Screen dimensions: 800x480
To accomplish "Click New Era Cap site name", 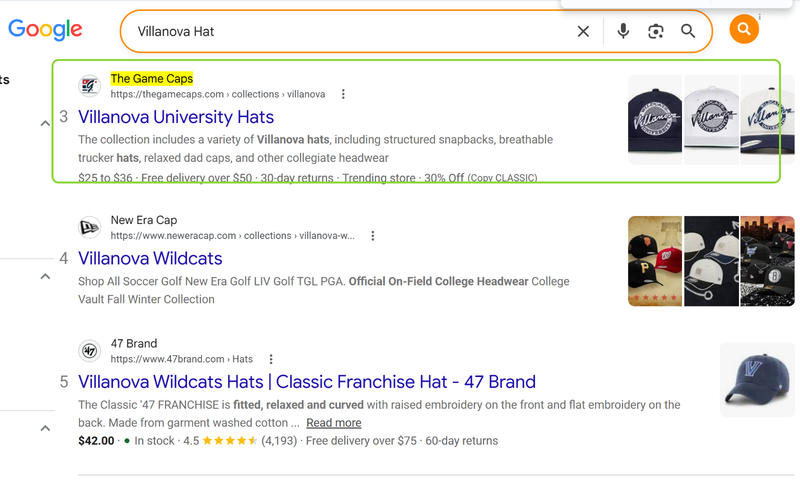I will pos(144,220).
